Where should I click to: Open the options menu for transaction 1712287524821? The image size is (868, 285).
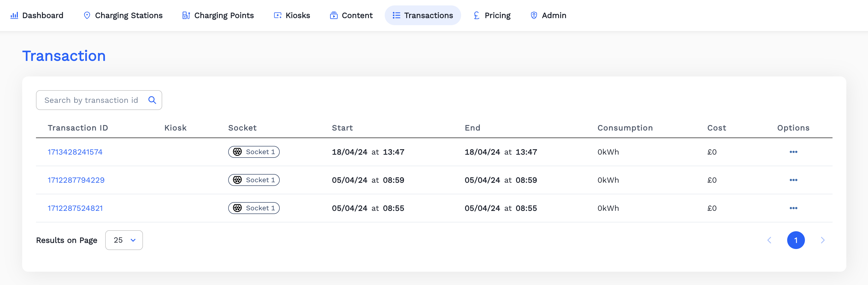point(794,208)
